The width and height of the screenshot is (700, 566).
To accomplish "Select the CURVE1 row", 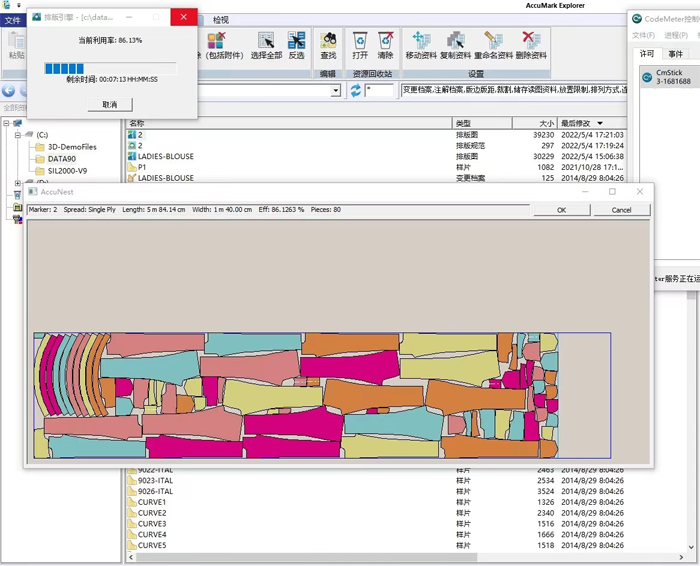I will click(x=375, y=502).
